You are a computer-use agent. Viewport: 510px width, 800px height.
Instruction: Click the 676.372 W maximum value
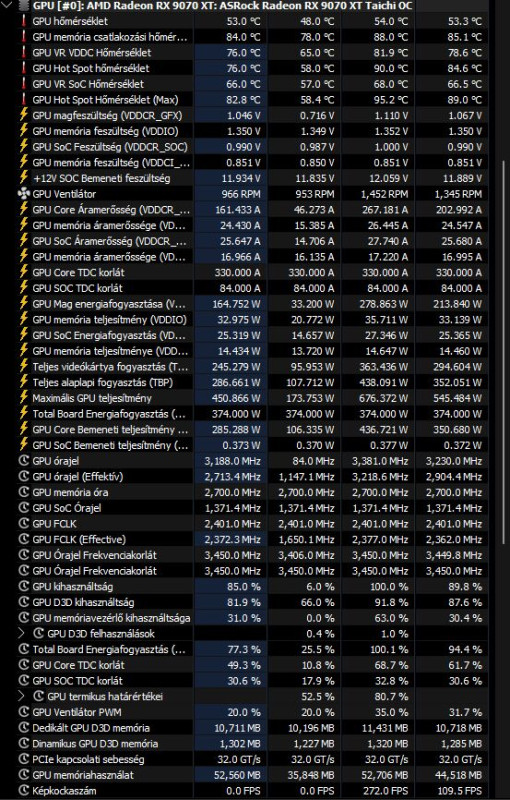(x=385, y=398)
